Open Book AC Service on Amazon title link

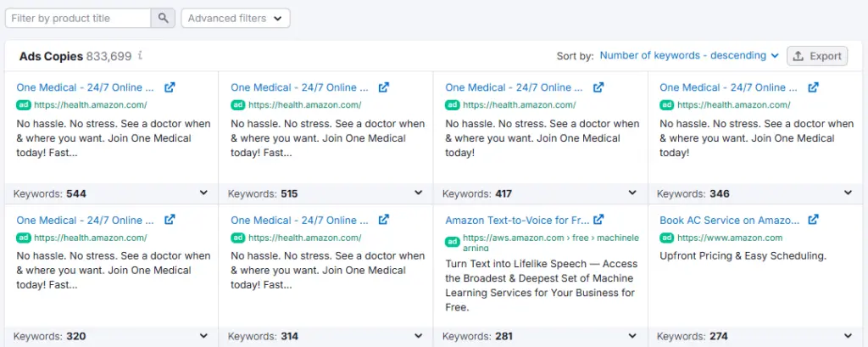coord(730,220)
